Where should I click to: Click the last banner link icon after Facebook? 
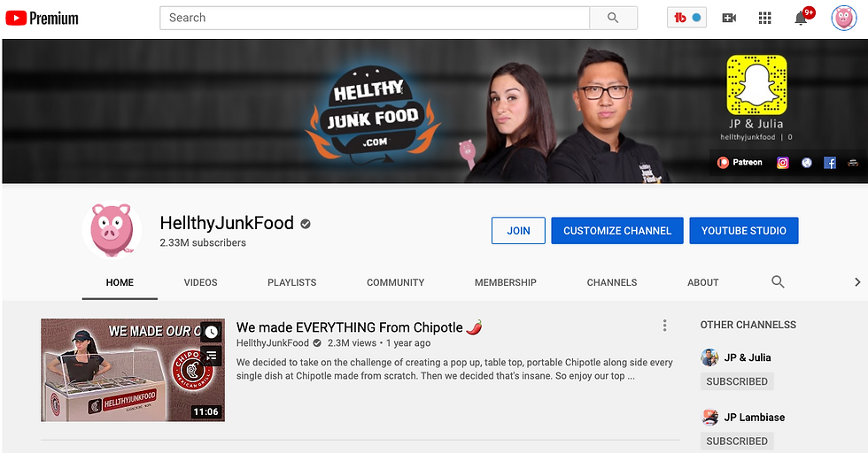click(852, 163)
